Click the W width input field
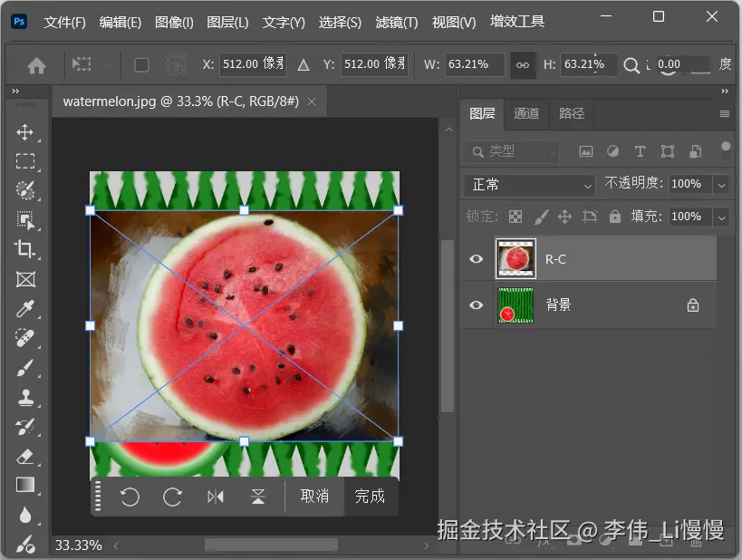Viewport: 742px width, 560px height. pos(476,64)
